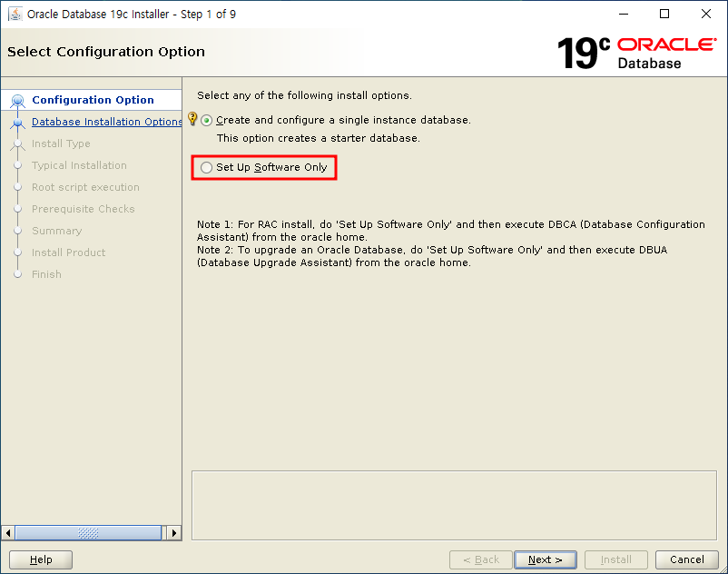Click the sidebar scrollbar right arrow

pos(174,532)
